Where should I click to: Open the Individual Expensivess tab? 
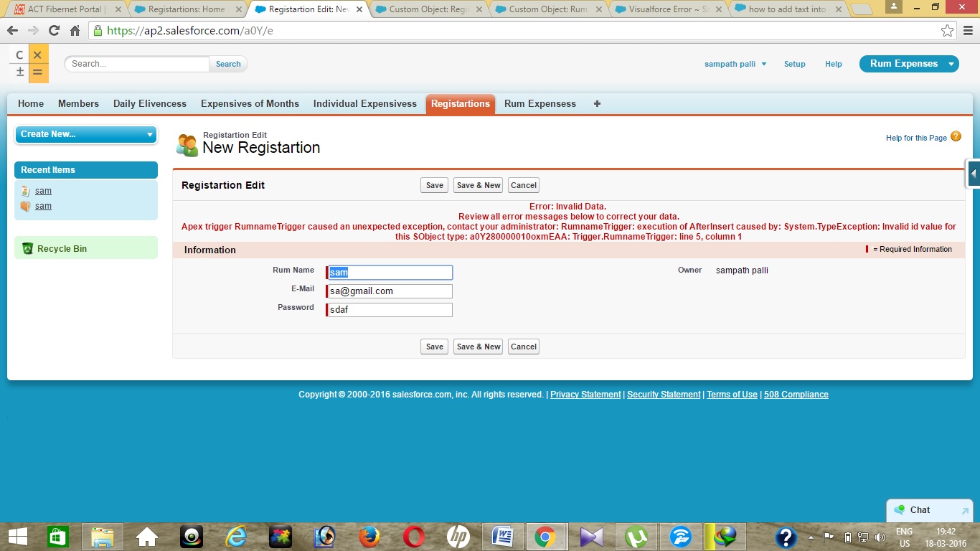coord(365,103)
